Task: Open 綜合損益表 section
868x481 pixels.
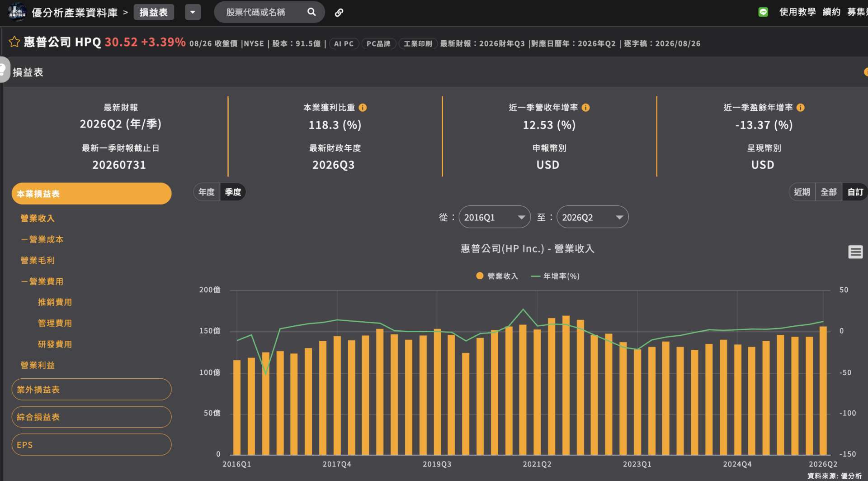Action: (x=91, y=417)
